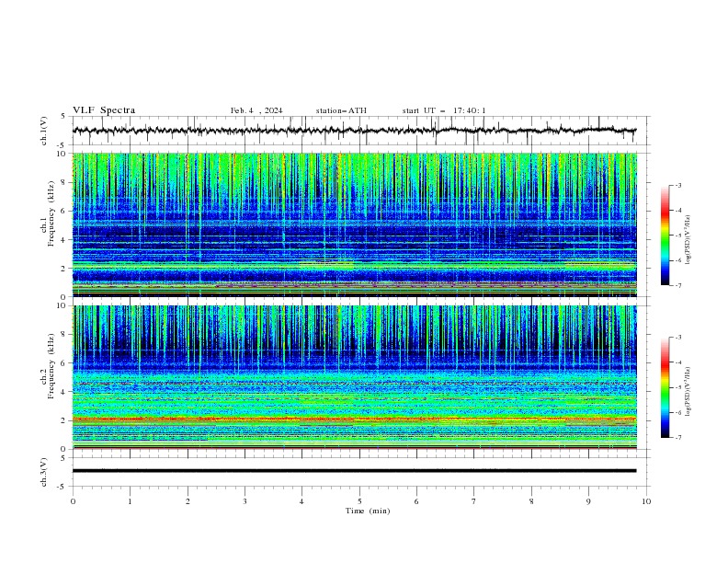The image size is (728, 563).
Task: Click the ch.2 PSD color scale bar
Action: 665,387
